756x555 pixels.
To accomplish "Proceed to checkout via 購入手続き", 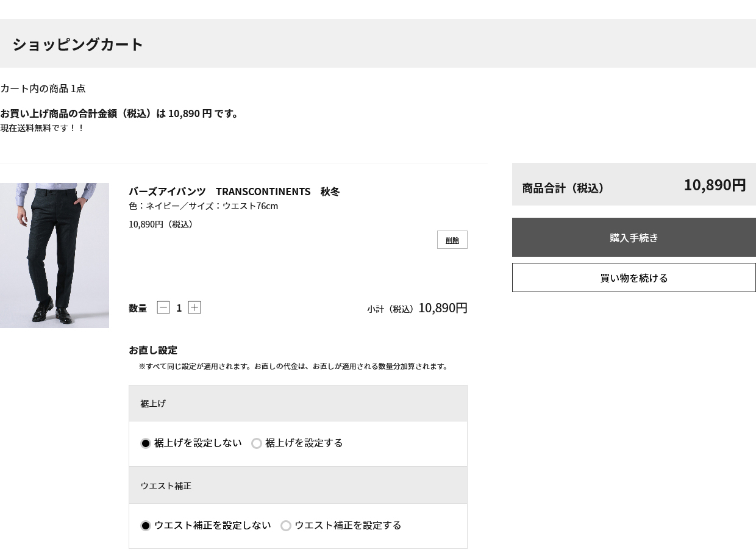I will coord(633,237).
